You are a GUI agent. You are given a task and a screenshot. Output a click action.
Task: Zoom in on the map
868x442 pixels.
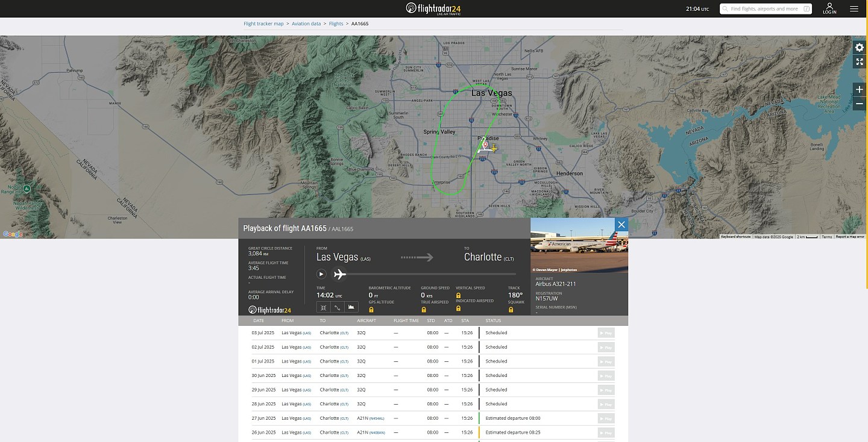point(860,89)
